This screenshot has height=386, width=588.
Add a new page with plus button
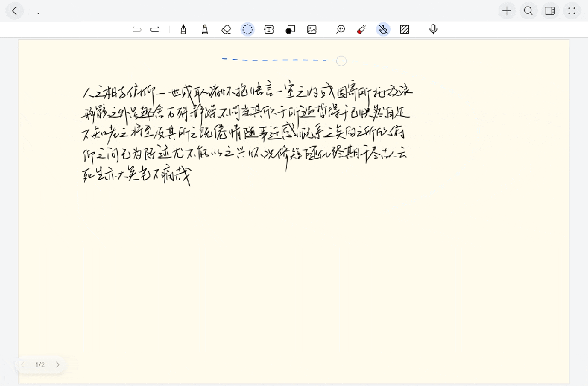(507, 11)
